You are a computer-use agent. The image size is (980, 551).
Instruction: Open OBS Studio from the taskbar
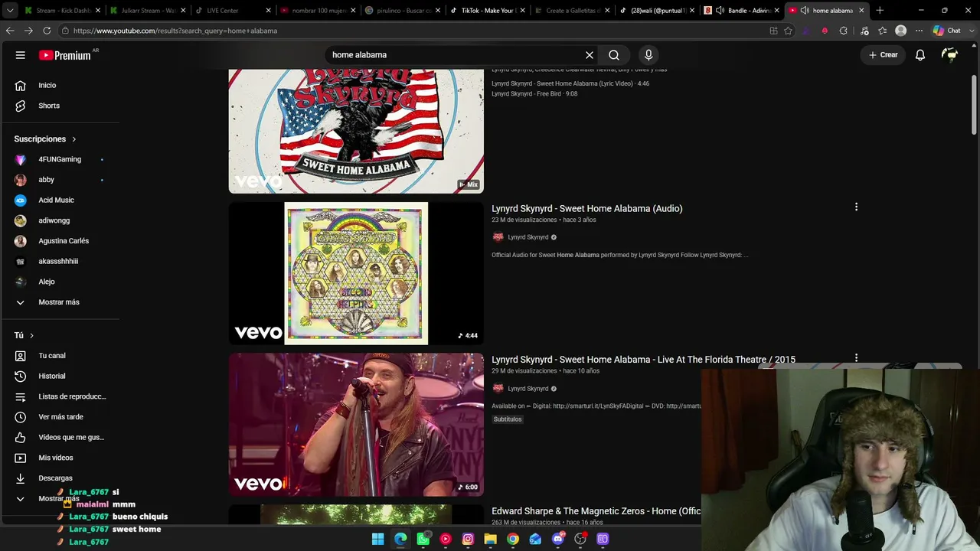(x=580, y=539)
